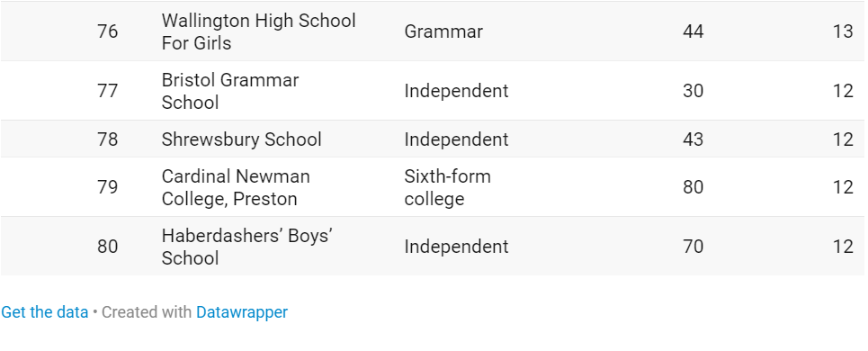Click value 44 in Wallington row
Viewport: 868px width, 351px height.
[694, 31]
